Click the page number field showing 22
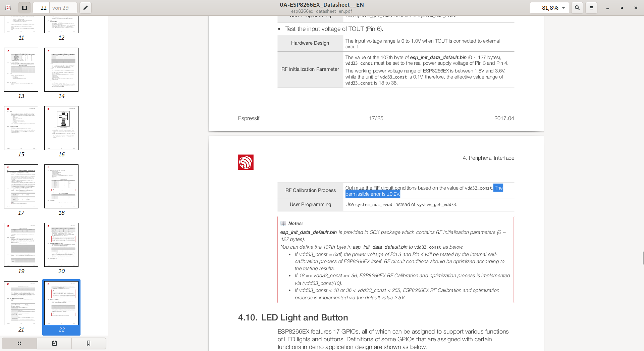 tap(42, 8)
